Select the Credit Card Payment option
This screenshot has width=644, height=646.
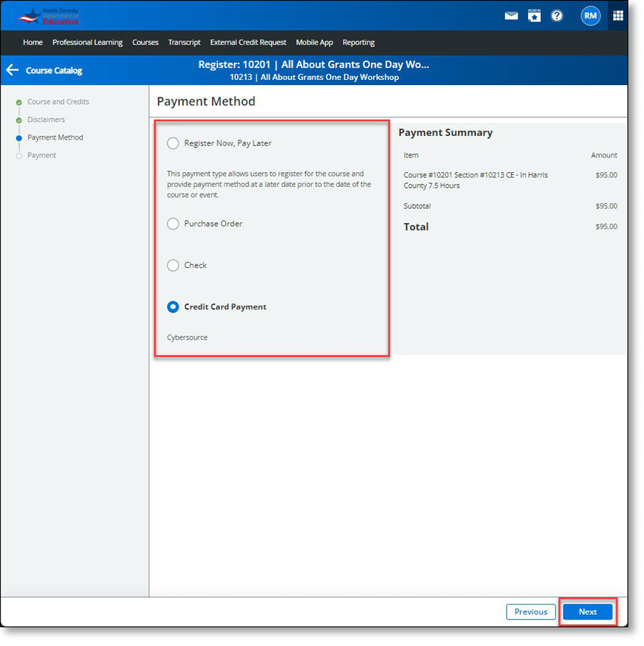173,307
